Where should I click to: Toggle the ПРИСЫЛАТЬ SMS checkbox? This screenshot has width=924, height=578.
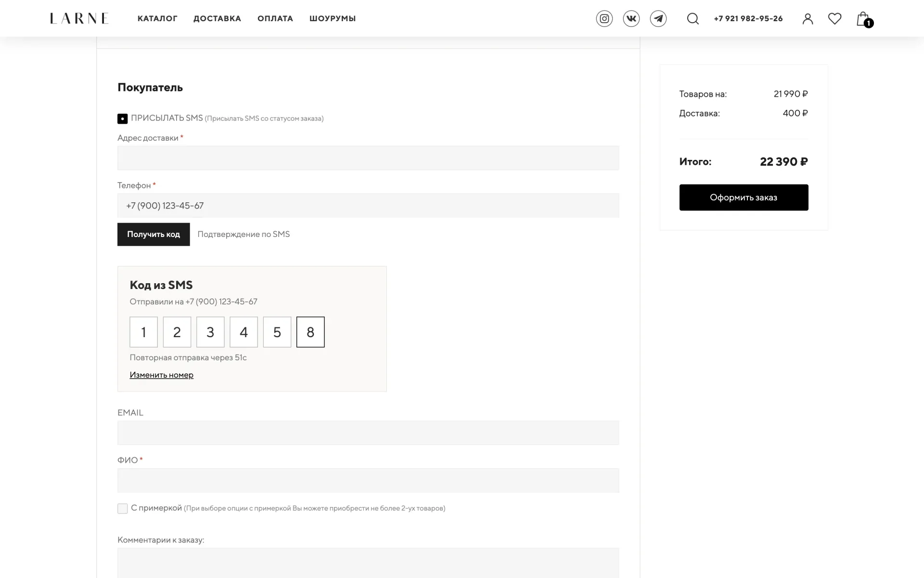pyautogui.click(x=123, y=118)
